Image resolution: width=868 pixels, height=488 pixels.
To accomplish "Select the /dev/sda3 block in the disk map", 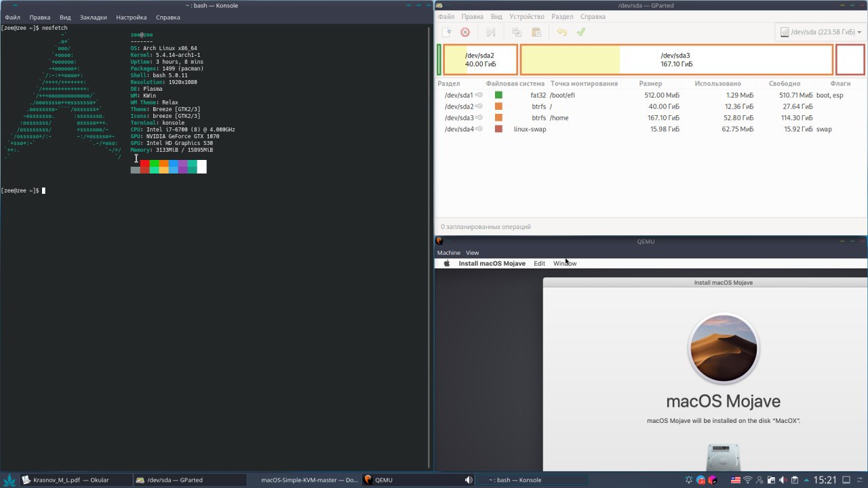I will pyautogui.click(x=676, y=60).
